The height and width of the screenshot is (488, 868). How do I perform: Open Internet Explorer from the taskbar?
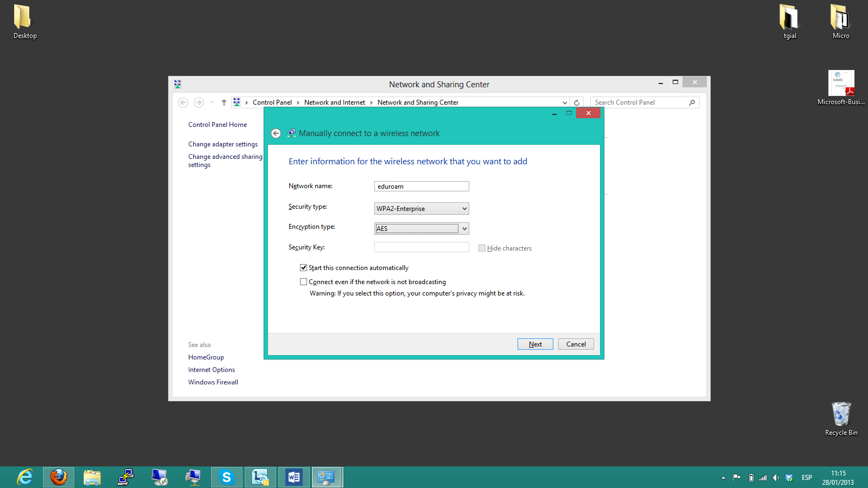coord(25,477)
